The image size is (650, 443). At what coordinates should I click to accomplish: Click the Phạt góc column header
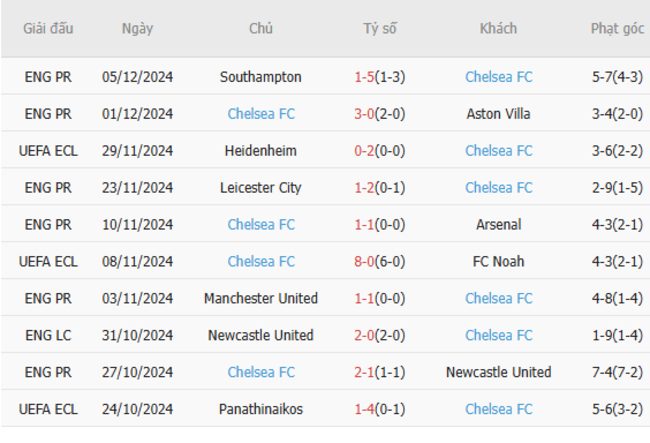(617, 28)
